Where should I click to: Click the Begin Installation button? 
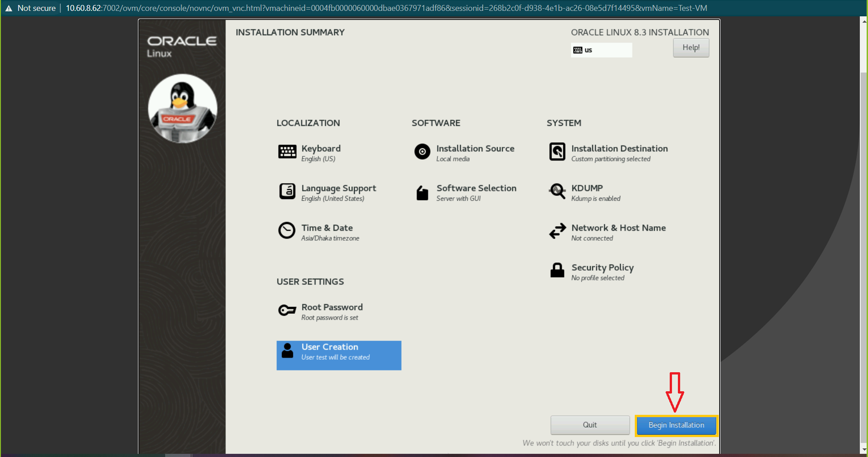(x=676, y=425)
